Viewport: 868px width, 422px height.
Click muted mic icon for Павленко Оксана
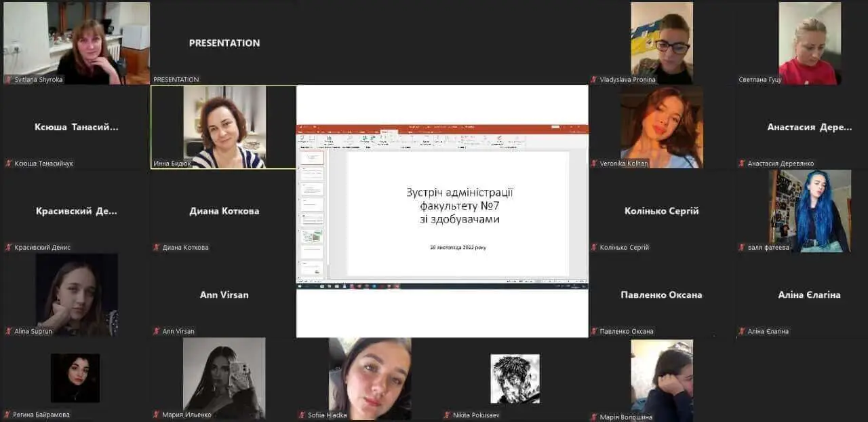(594, 332)
